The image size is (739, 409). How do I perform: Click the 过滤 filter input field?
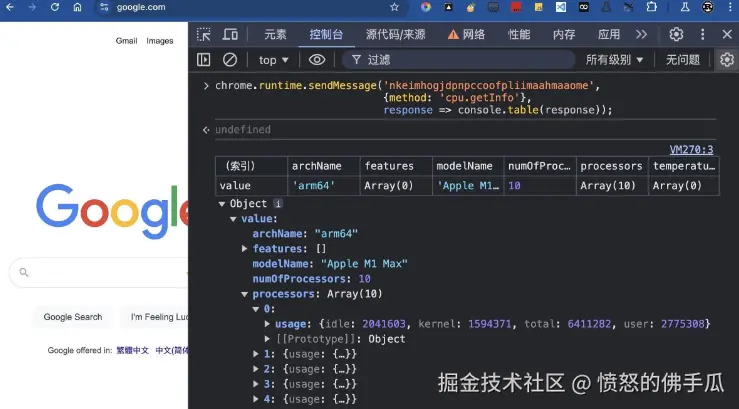(458, 60)
